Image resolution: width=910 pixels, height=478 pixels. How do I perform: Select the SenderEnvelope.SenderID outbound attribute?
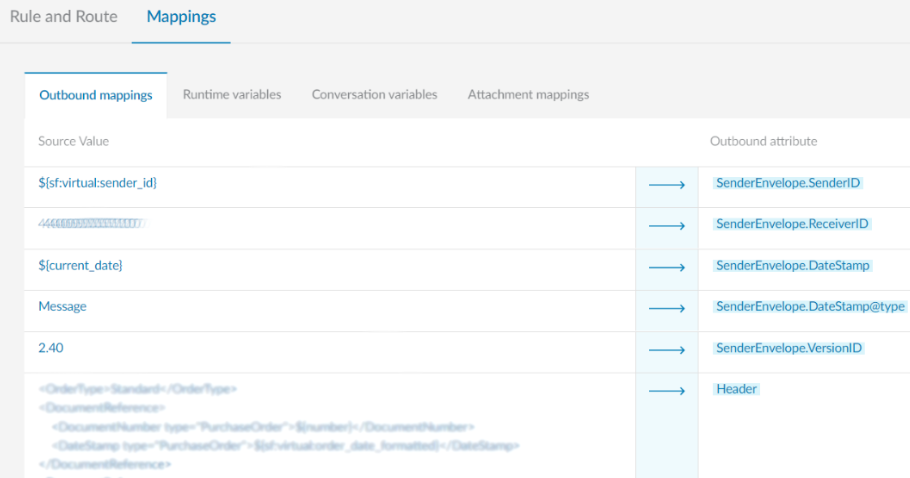pyautogui.click(x=788, y=183)
